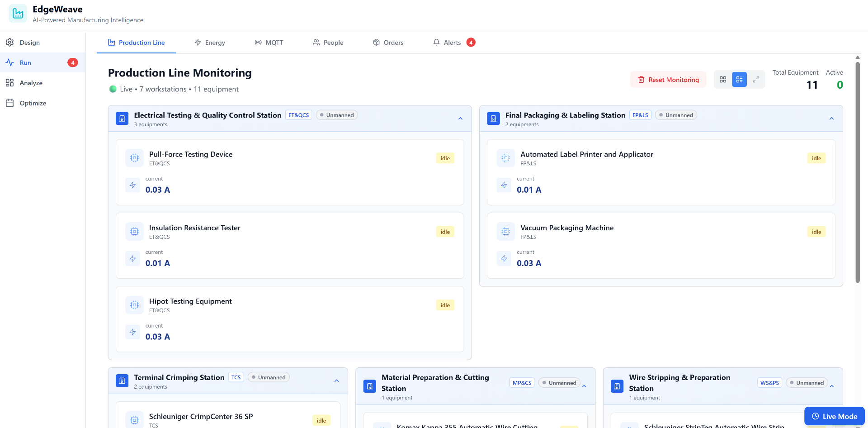Click Vacuum Packaging Machine chip icon
The width and height of the screenshot is (868, 428).
pyautogui.click(x=506, y=231)
